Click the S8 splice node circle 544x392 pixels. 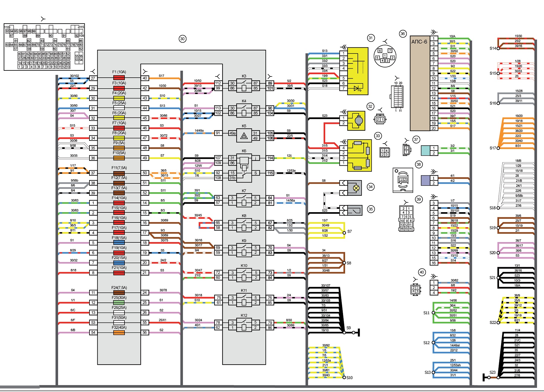point(344,263)
